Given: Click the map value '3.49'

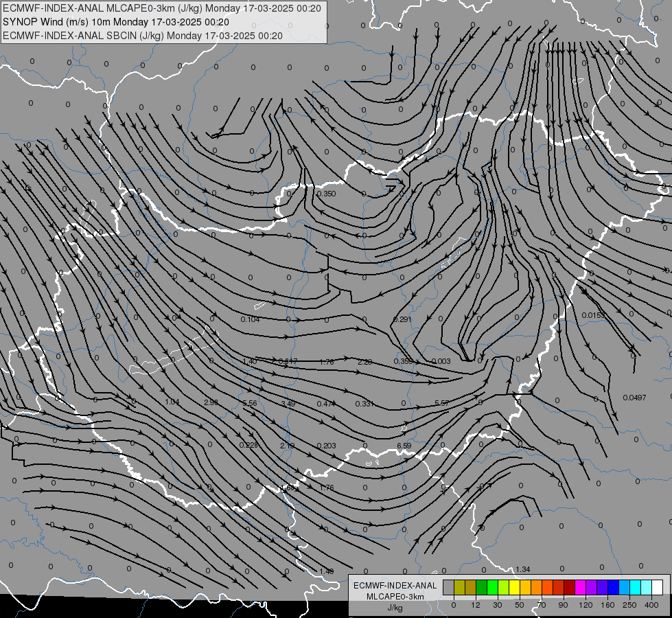Looking at the screenshot, I should tap(288, 404).
